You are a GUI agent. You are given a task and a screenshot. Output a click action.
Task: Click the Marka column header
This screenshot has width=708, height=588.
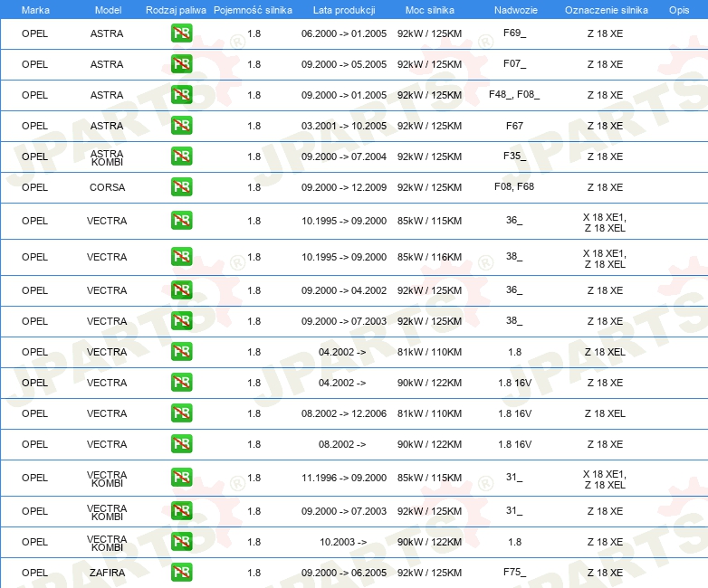tap(35, 10)
